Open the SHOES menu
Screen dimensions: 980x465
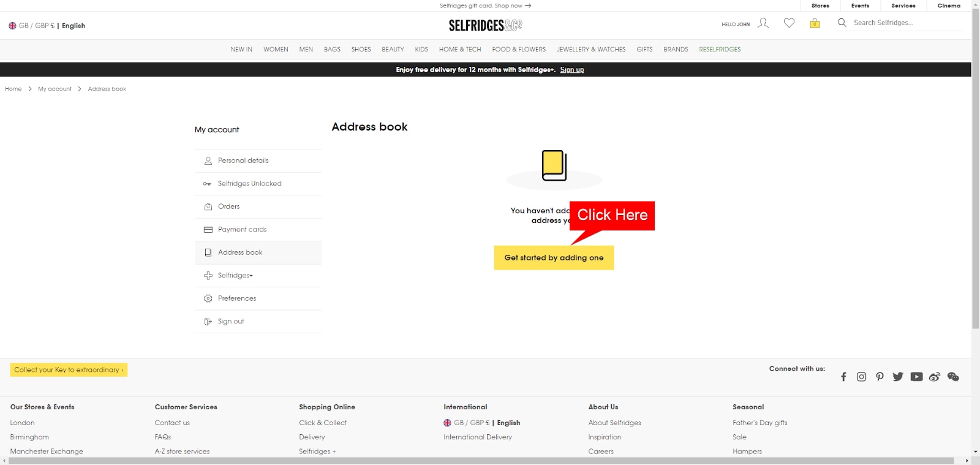(x=361, y=50)
